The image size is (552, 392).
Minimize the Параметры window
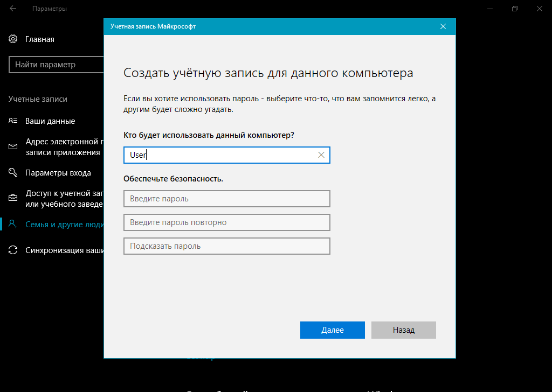click(489, 9)
